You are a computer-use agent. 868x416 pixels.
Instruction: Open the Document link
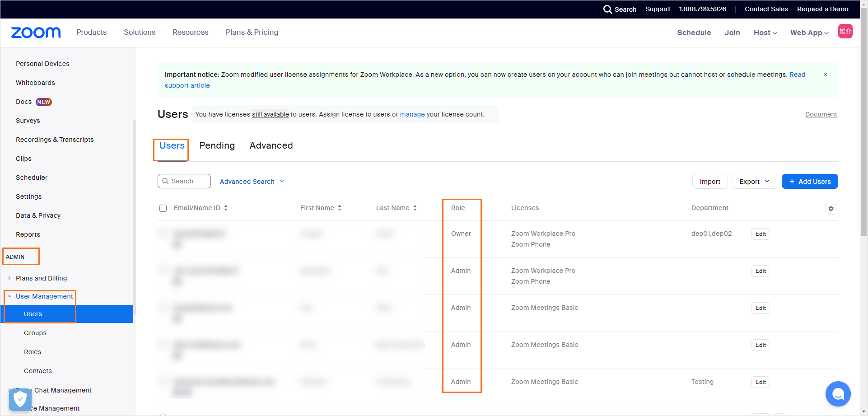tap(821, 114)
